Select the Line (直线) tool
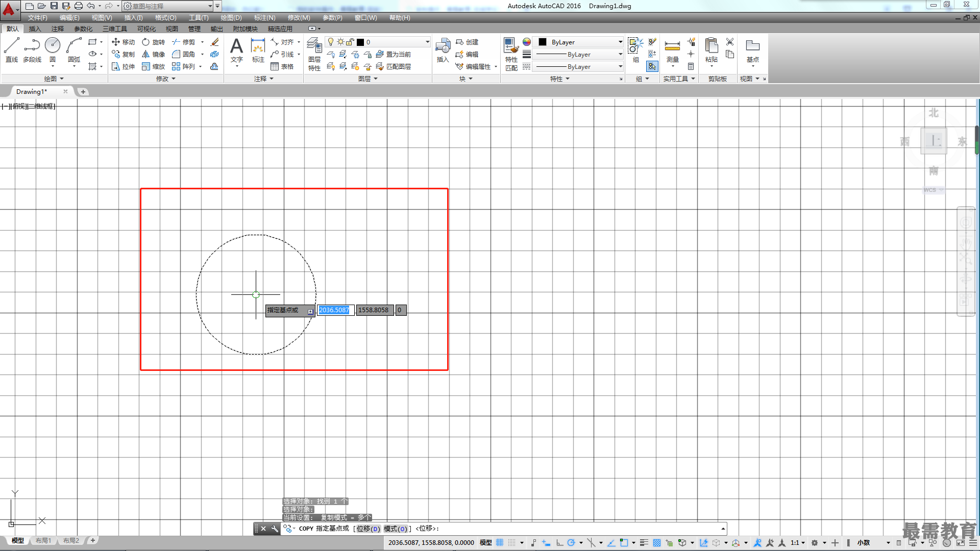980x551 pixels. pos(12,50)
